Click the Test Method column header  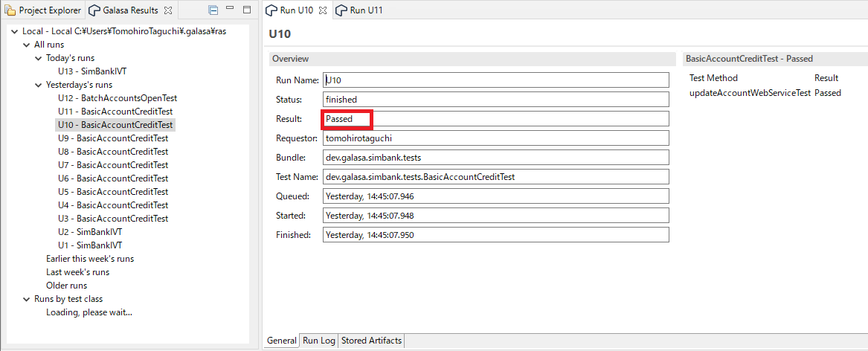pos(713,78)
